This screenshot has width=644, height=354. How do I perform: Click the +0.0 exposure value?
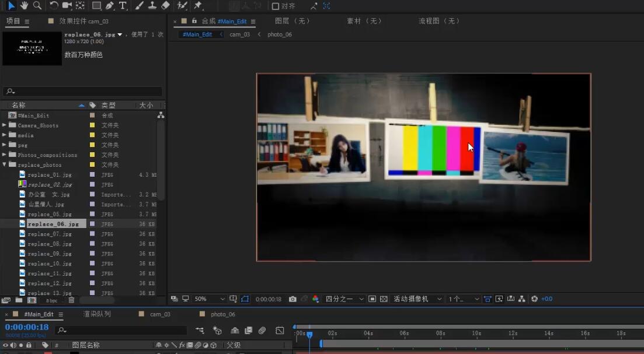(546, 299)
